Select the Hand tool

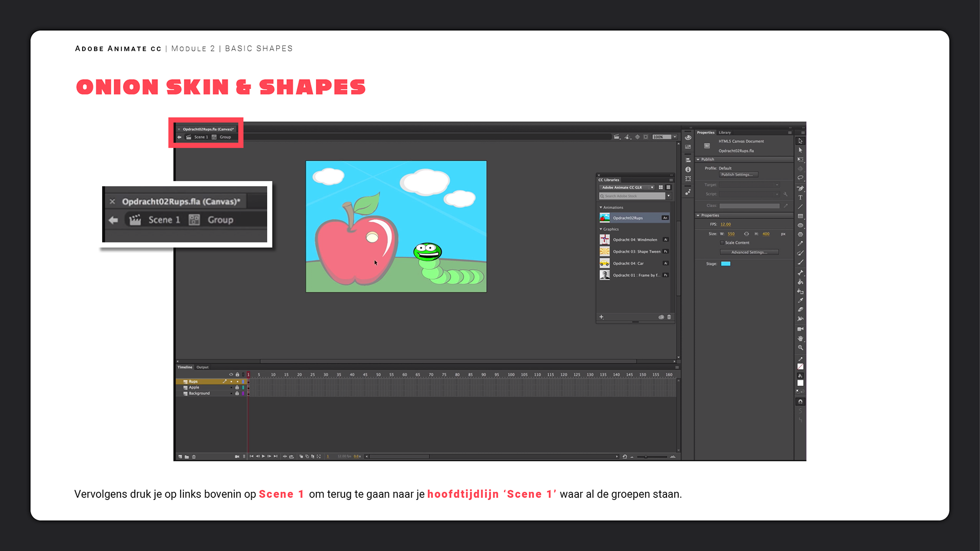800,338
